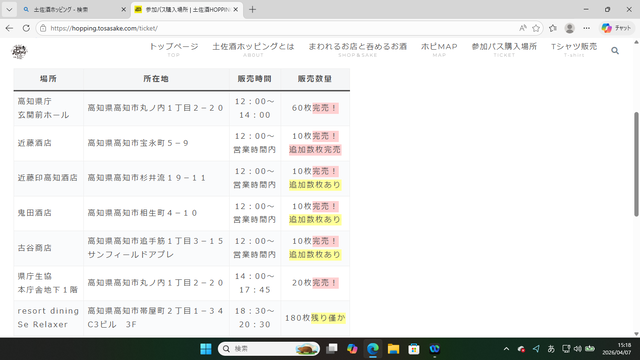Click the taskbar 検索 search box
640x360 pixels.
269,349
